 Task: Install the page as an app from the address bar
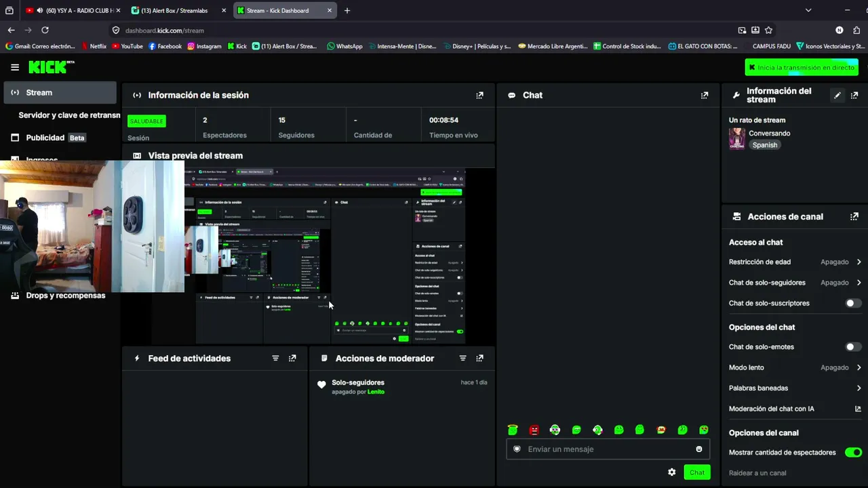point(755,30)
